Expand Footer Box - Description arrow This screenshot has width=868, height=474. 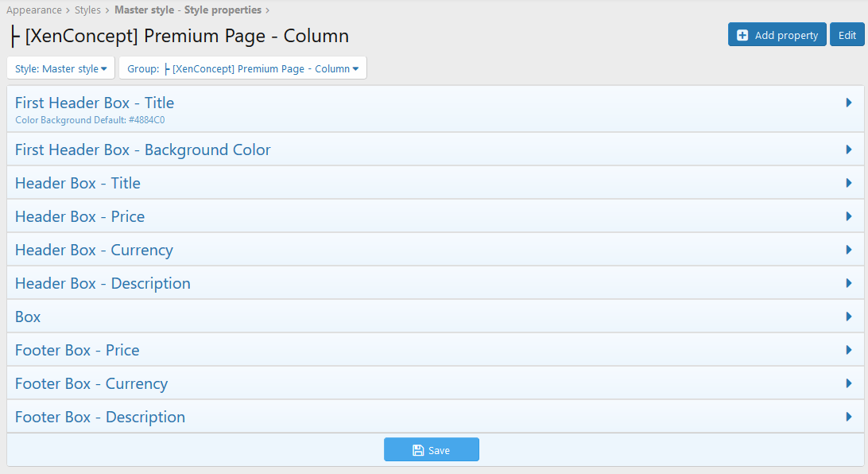[x=849, y=417]
